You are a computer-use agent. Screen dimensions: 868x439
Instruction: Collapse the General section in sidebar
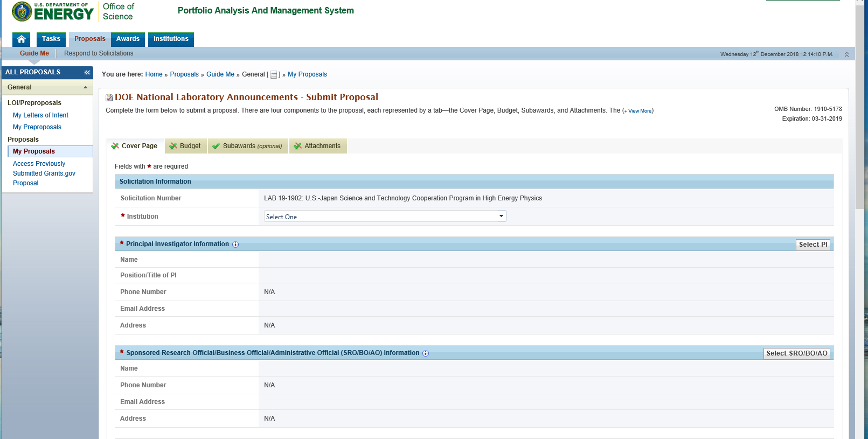(85, 87)
